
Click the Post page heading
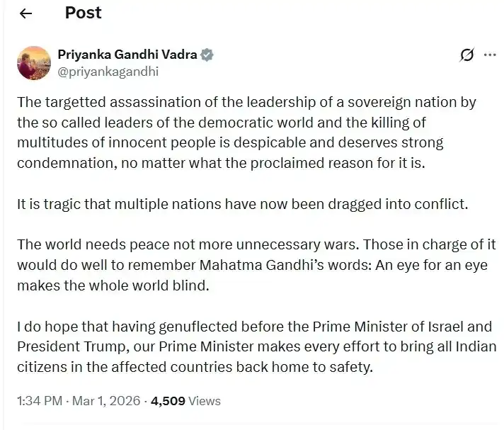83,13
